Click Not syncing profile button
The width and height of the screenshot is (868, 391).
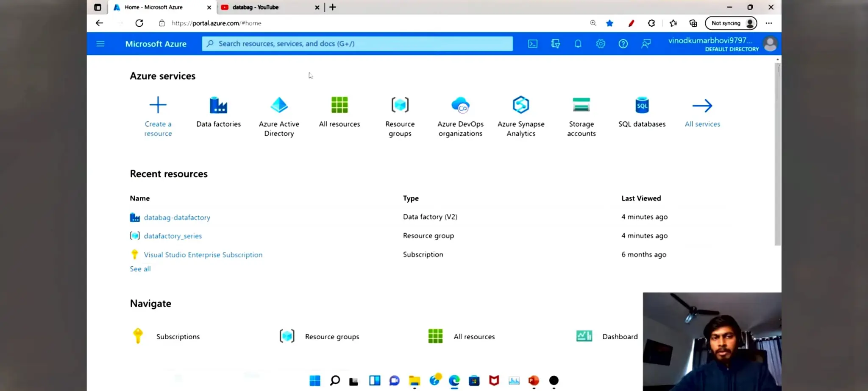[x=731, y=23]
